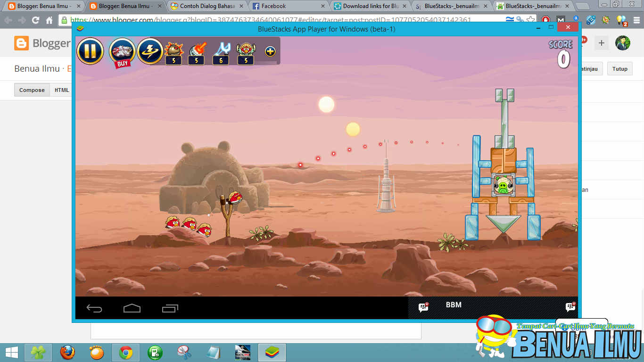Open Android recent apps button
Screen dimensions: 644x362
tap(170, 308)
